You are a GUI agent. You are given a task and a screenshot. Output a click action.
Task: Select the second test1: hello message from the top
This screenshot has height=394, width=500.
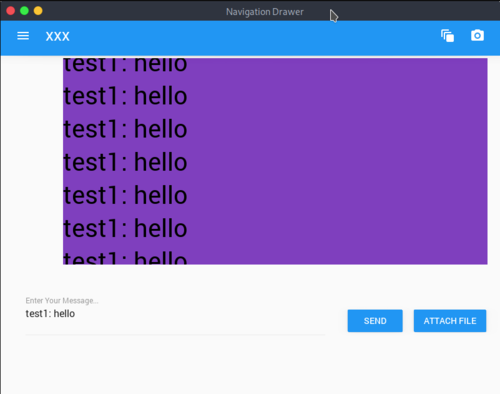pyautogui.click(x=125, y=96)
